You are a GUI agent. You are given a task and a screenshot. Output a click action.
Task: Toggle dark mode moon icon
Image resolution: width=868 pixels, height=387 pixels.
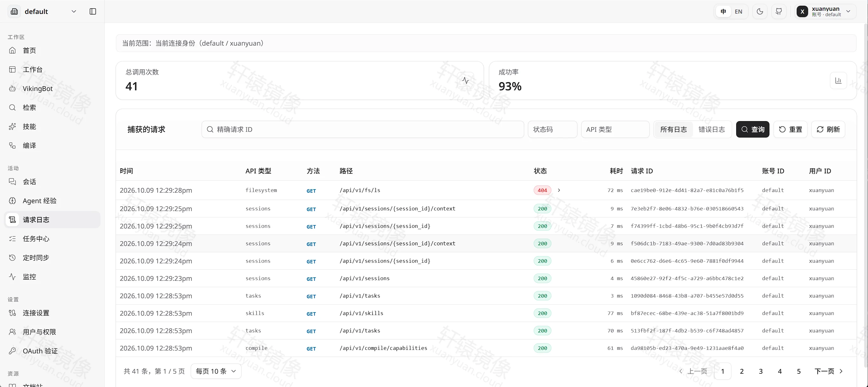click(760, 11)
